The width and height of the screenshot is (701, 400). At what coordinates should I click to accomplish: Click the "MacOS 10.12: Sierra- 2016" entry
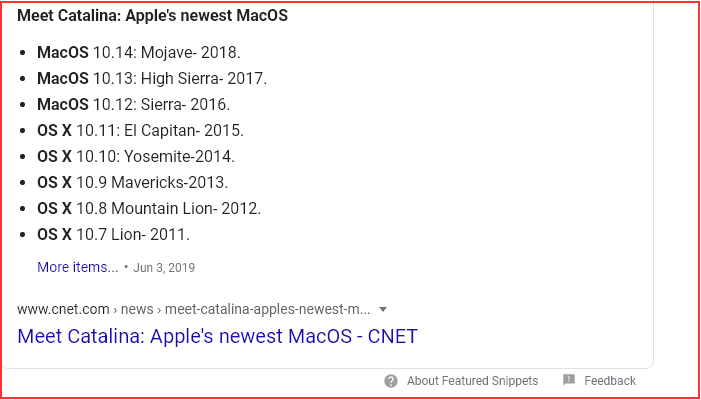click(x=133, y=104)
